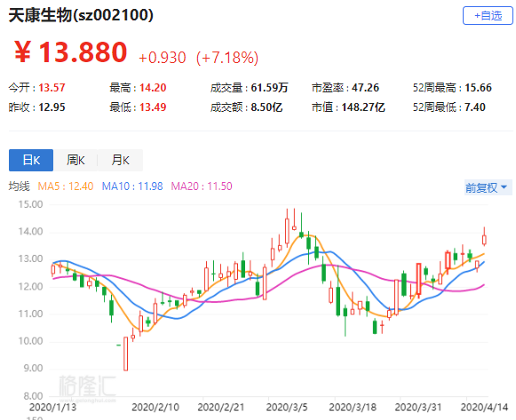Click the 2020/2/21 date axis label
The width and height of the screenshot is (516, 420).
coord(221,408)
